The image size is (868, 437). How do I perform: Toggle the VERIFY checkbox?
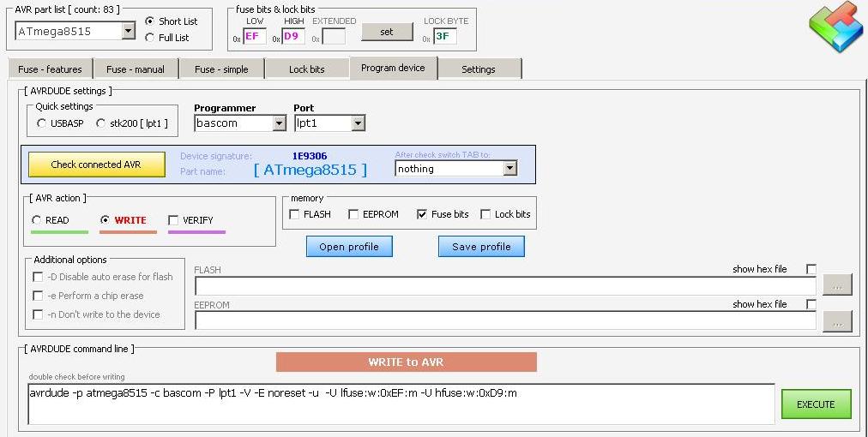point(173,220)
